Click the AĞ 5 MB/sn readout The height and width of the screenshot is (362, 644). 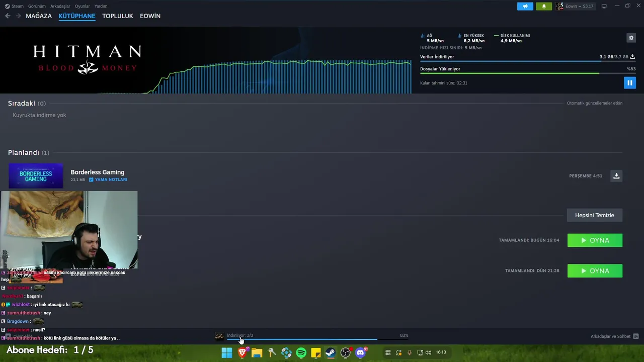(433, 38)
